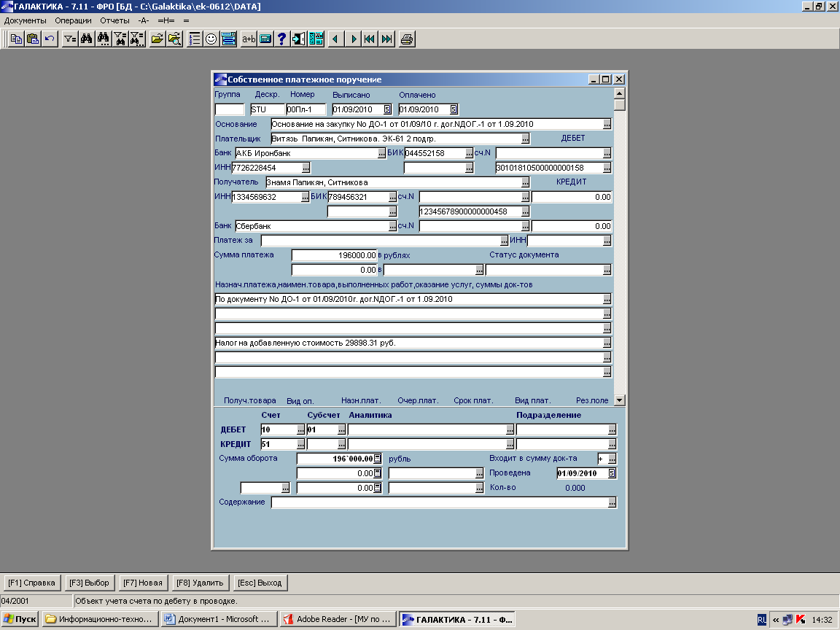
Task: Click the printer icon in toolbar
Action: (x=407, y=39)
